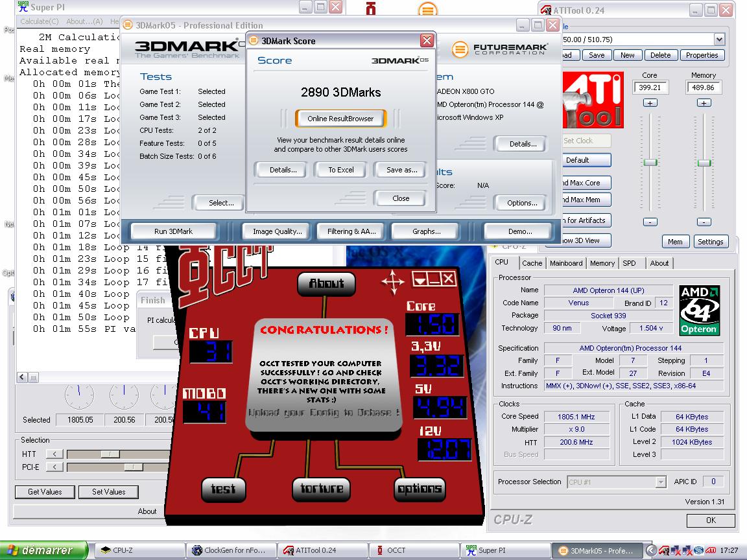The image size is (747, 560).
Task: Open Image Quality settings in 3DMark05
Action: (x=277, y=231)
